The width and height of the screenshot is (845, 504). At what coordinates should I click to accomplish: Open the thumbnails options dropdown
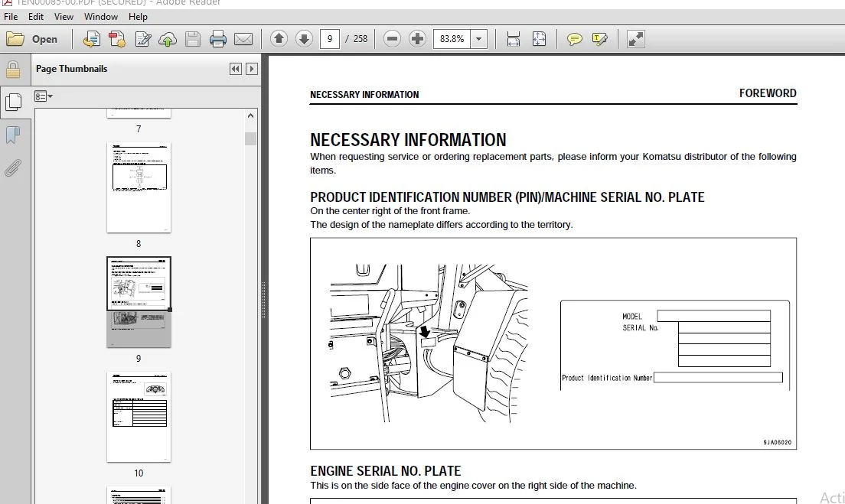point(44,96)
